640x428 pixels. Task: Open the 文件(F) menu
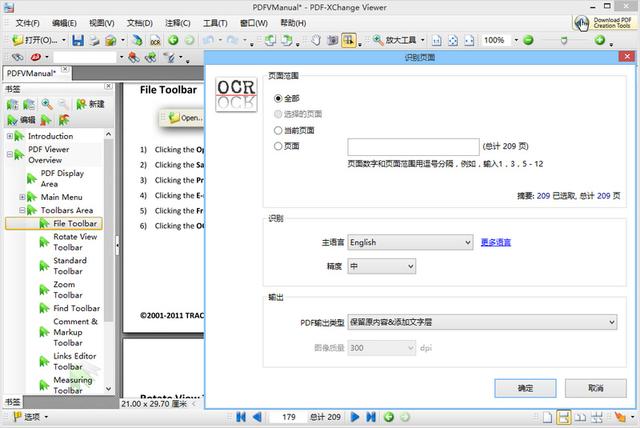click(27, 22)
